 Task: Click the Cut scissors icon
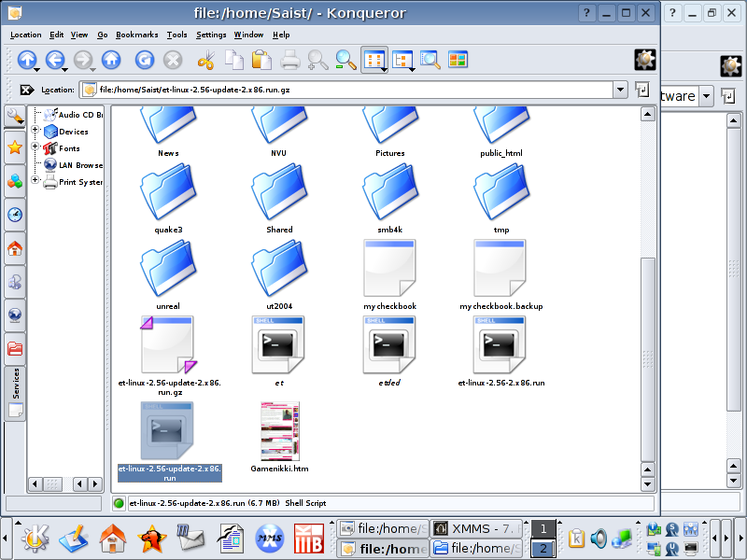click(206, 60)
